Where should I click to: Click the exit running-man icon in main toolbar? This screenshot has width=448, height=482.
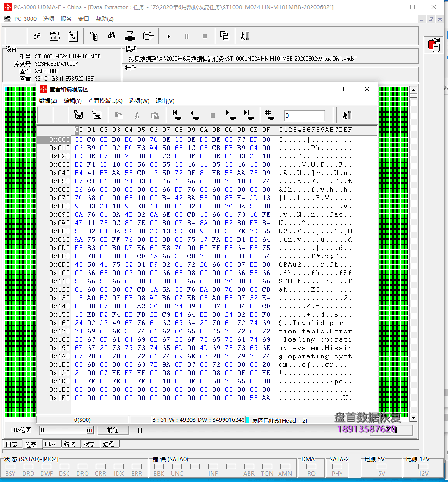[x=244, y=36]
